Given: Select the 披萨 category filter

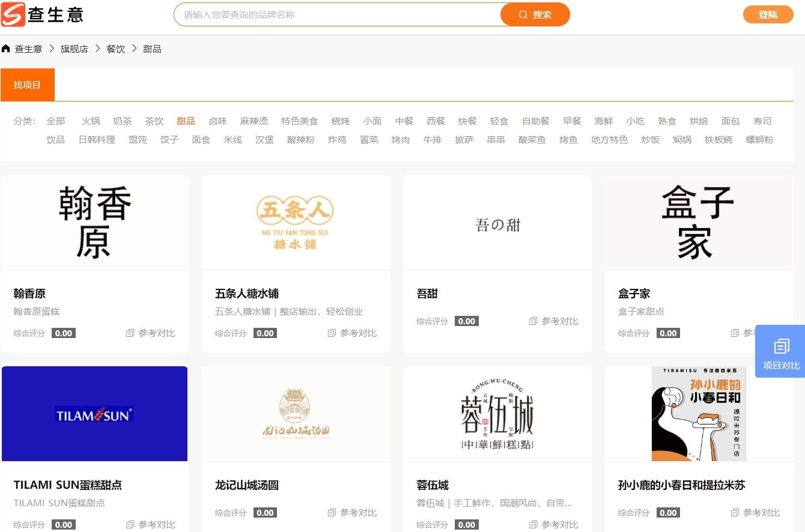Looking at the screenshot, I should pos(464,140).
